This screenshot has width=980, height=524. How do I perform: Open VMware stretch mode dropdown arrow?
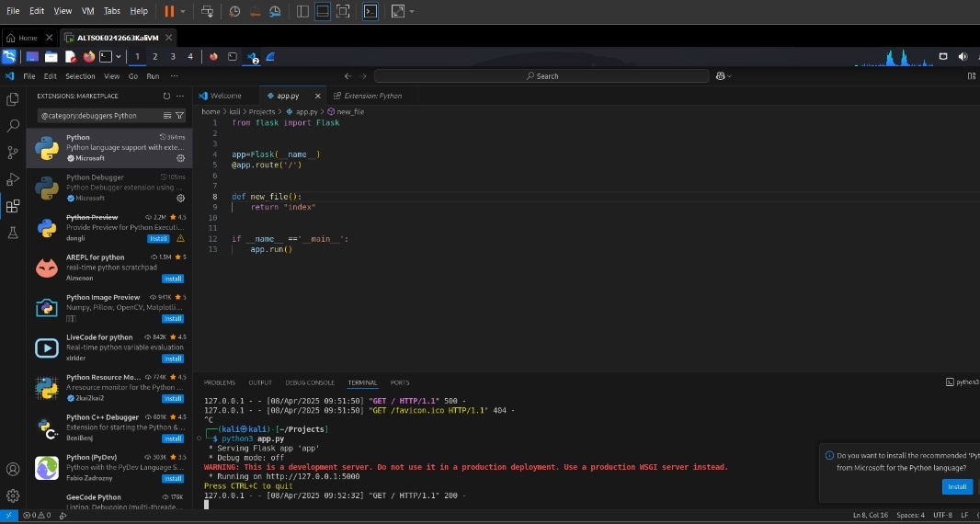[x=412, y=11]
